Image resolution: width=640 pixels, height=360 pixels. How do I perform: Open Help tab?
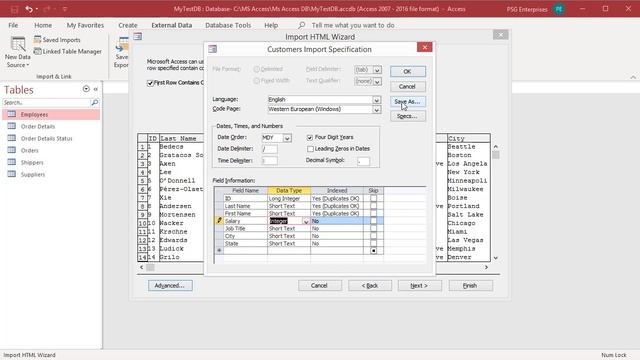click(x=271, y=25)
